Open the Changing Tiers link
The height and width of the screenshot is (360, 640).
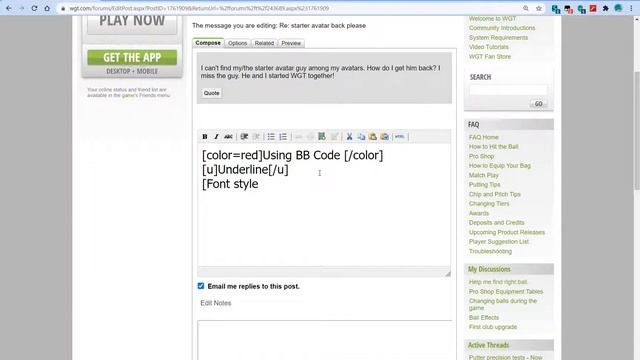pos(489,204)
